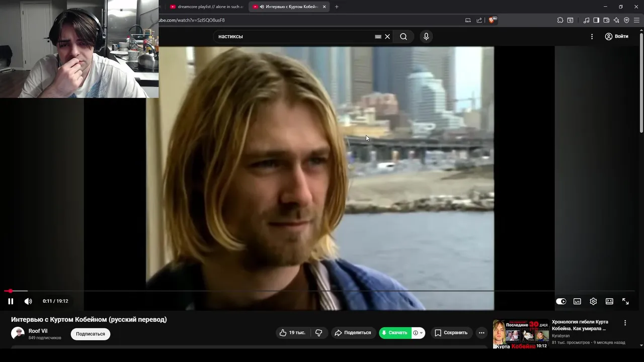The width and height of the screenshot is (644, 362).
Task: Open the Leo AI sparkle icon
Action: pos(616,20)
